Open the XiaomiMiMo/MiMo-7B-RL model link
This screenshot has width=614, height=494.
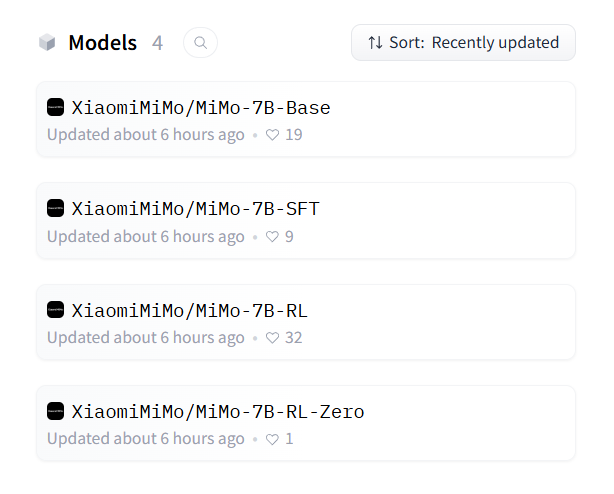(190, 310)
